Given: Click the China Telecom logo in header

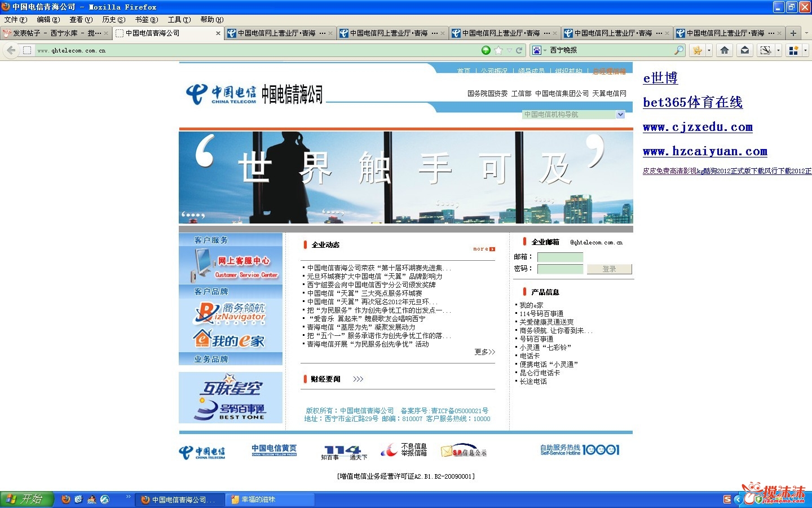Looking at the screenshot, I should point(221,94).
